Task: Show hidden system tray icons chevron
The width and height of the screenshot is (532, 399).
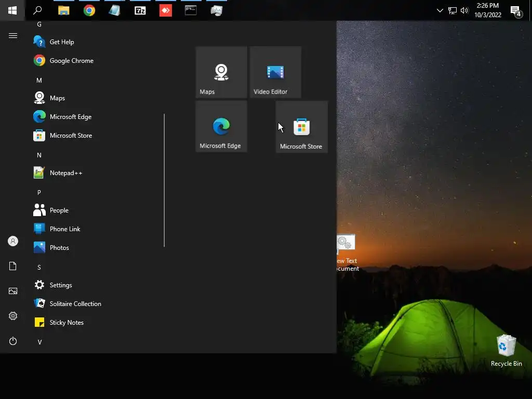Action: click(x=440, y=10)
